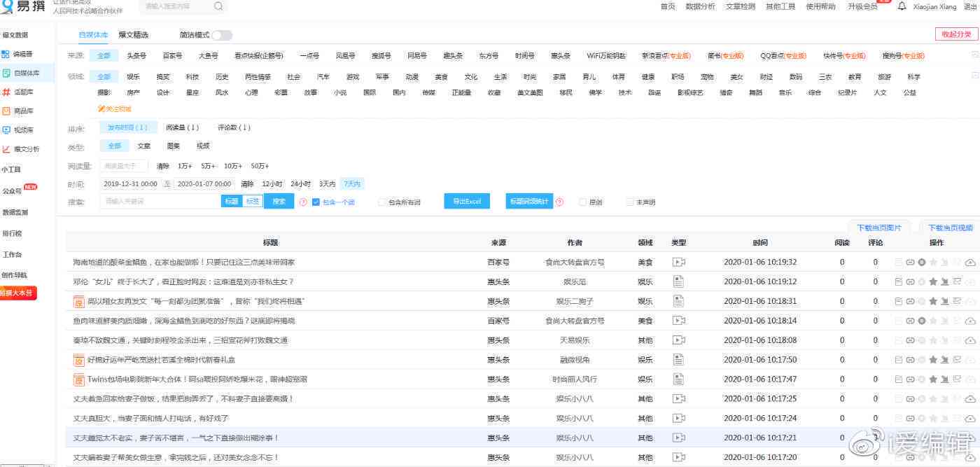Click the search magnifier icon in top bar
The width and height of the screenshot is (980, 467).
[218, 6]
